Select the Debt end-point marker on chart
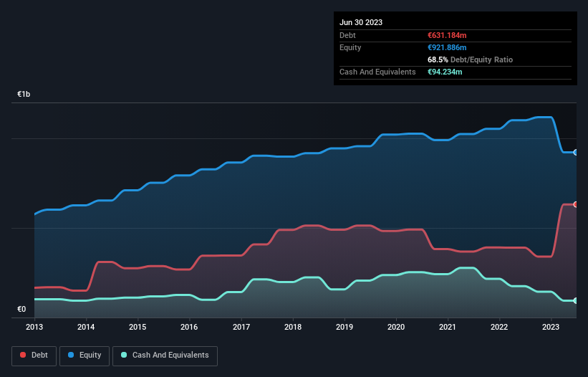 coord(576,204)
